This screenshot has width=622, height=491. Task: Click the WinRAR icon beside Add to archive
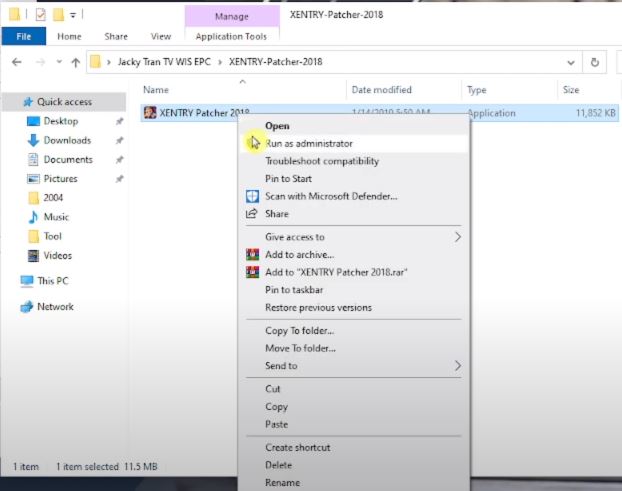(252, 255)
